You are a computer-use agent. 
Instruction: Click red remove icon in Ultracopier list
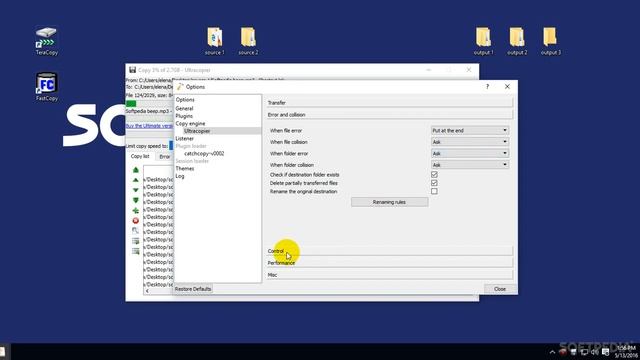pyautogui.click(x=136, y=220)
